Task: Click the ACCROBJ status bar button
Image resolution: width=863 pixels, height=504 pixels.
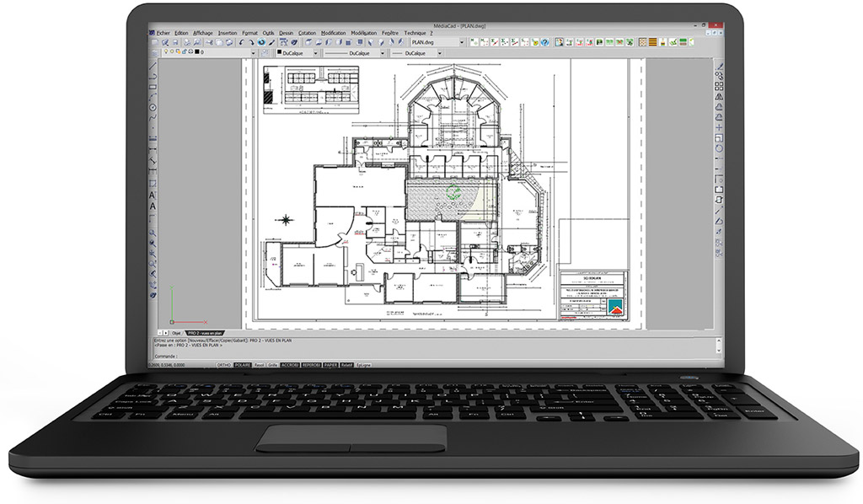Action: coord(290,365)
